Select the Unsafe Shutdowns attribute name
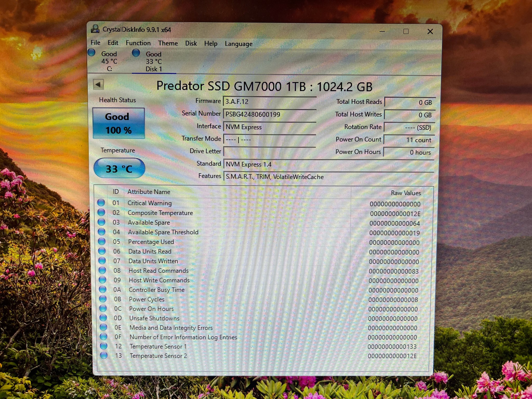Screen dimensions: 532x399 [154, 318]
